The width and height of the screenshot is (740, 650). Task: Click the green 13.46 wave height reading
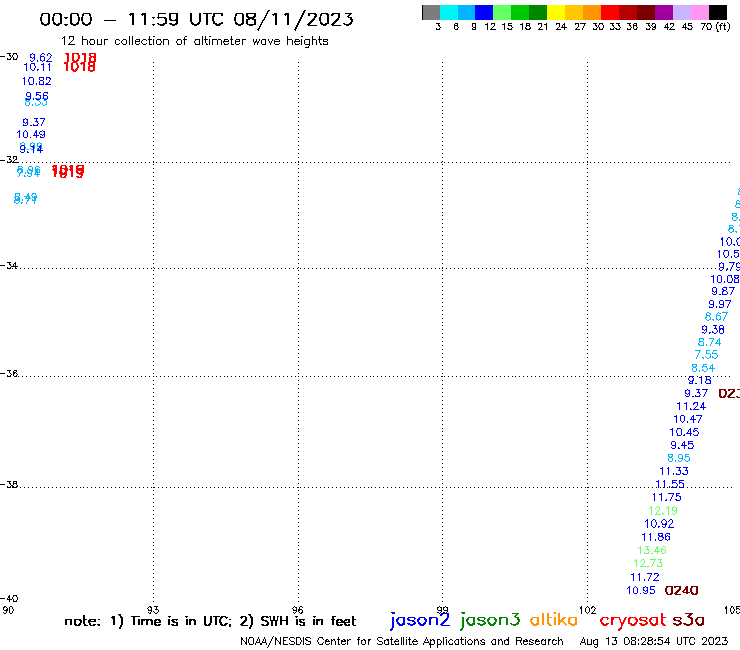click(x=652, y=550)
